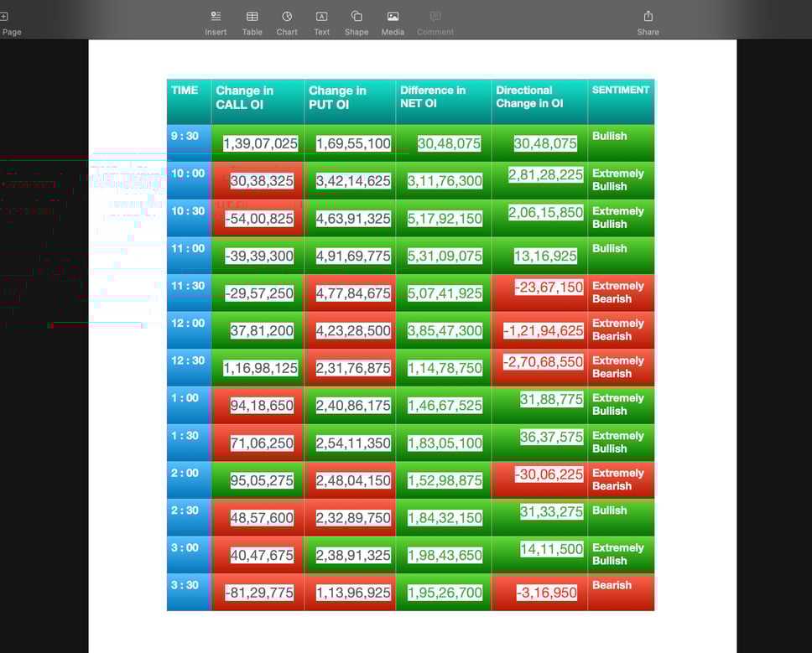This screenshot has width=812, height=653.
Task: Select the Directional Change in OI header
Action: [x=539, y=102]
